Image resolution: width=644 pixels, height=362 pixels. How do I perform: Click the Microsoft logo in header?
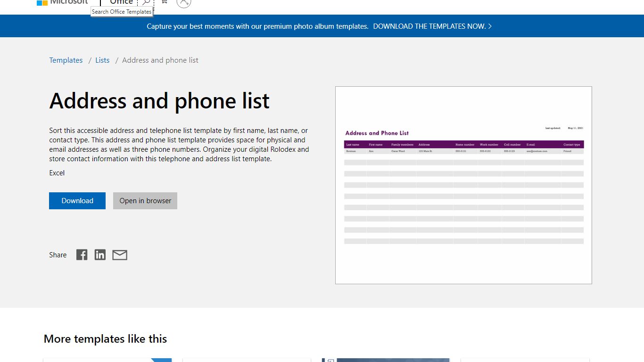[62, 2]
